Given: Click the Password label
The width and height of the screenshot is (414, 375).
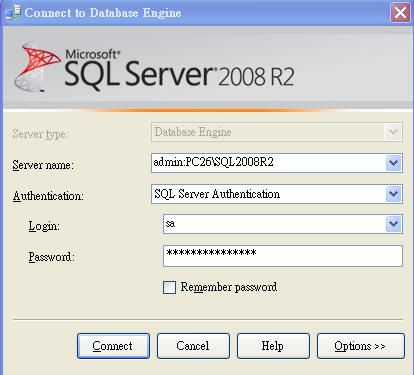Looking at the screenshot, I should click(51, 257).
